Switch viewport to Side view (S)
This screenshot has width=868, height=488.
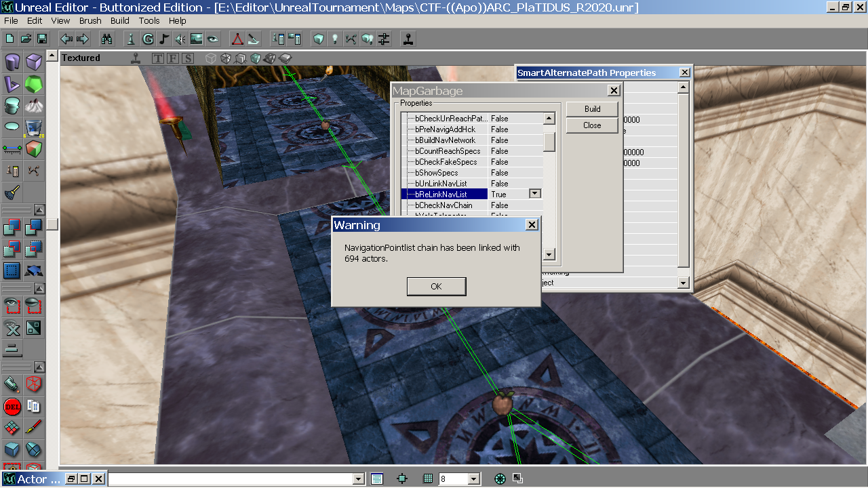(188, 58)
